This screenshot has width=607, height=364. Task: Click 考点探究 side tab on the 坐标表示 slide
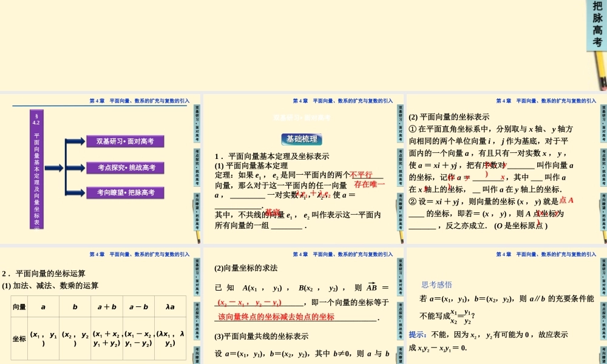[x=603, y=167]
